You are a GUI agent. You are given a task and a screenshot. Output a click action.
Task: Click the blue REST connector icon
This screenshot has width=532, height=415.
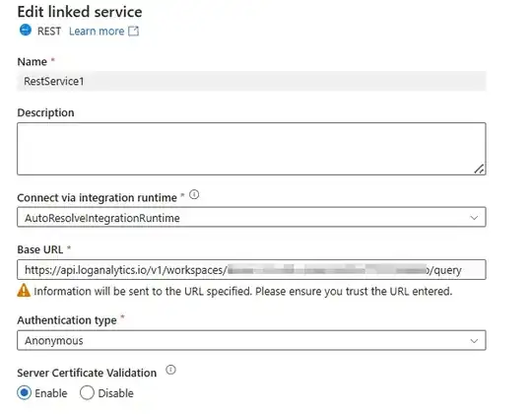[x=25, y=30]
